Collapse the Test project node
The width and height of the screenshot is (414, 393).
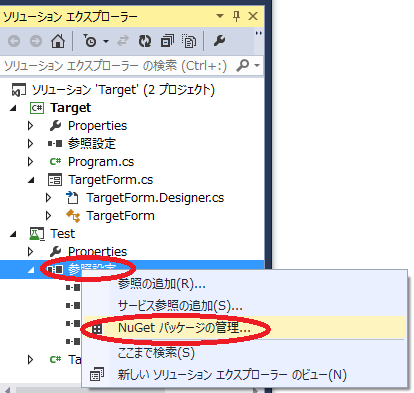tap(13, 234)
